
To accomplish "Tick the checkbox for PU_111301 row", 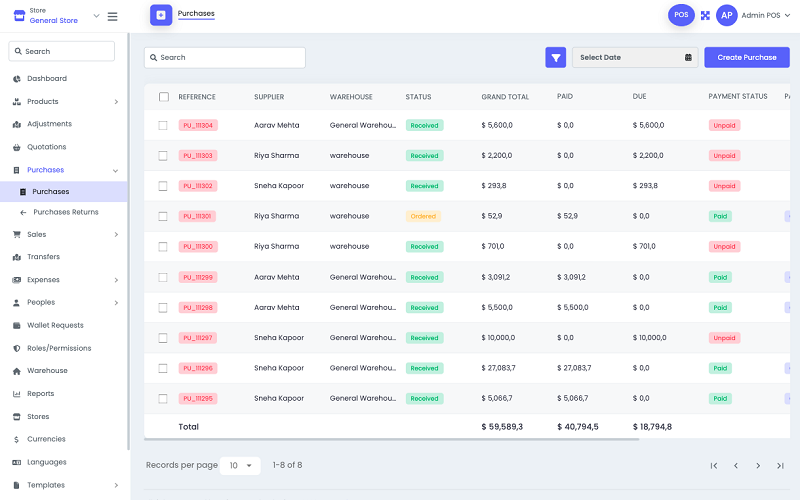I will coord(164,216).
